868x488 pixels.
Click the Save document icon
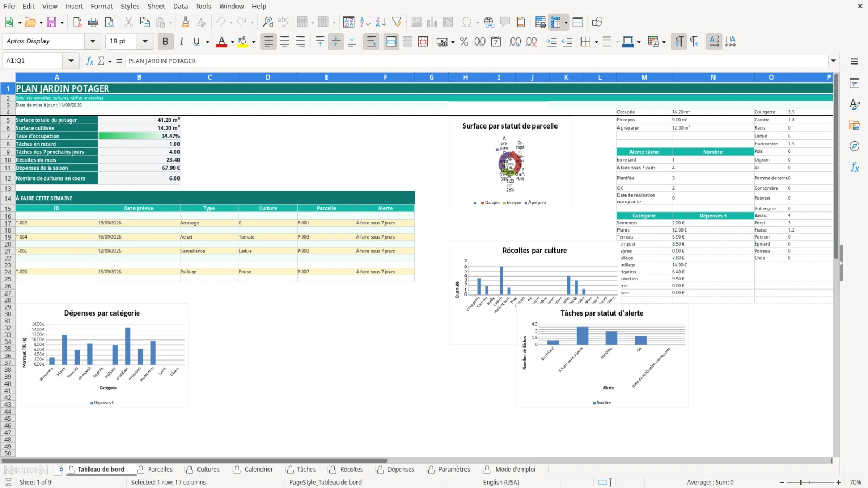tap(52, 22)
